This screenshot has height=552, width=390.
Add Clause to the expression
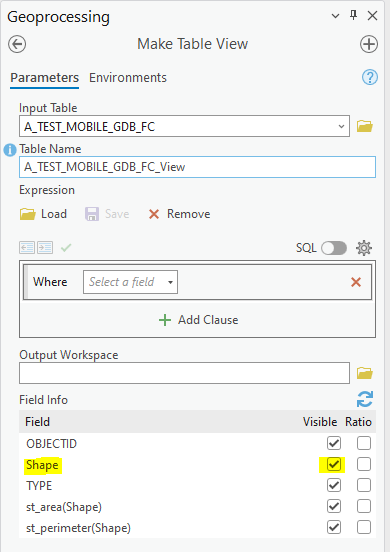click(x=198, y=320)
